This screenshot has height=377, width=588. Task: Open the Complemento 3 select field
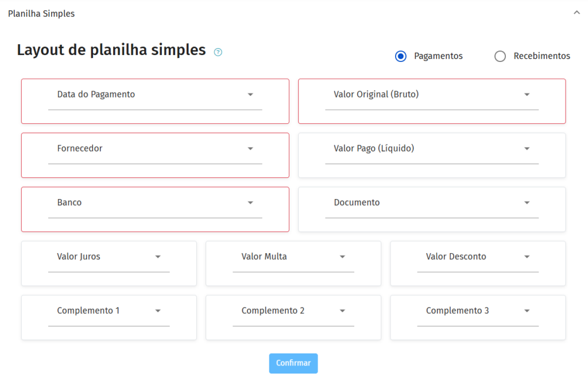(x=477, y=310)
